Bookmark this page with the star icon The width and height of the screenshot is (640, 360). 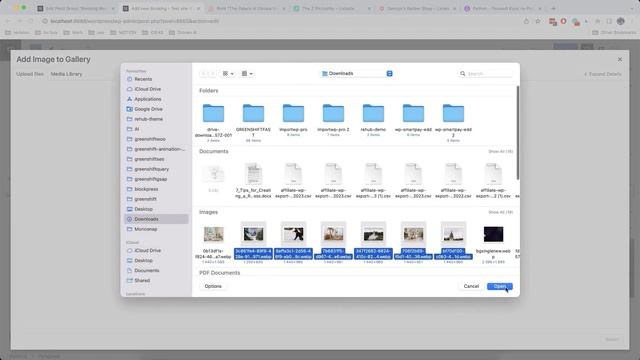(x=538, y=21)
